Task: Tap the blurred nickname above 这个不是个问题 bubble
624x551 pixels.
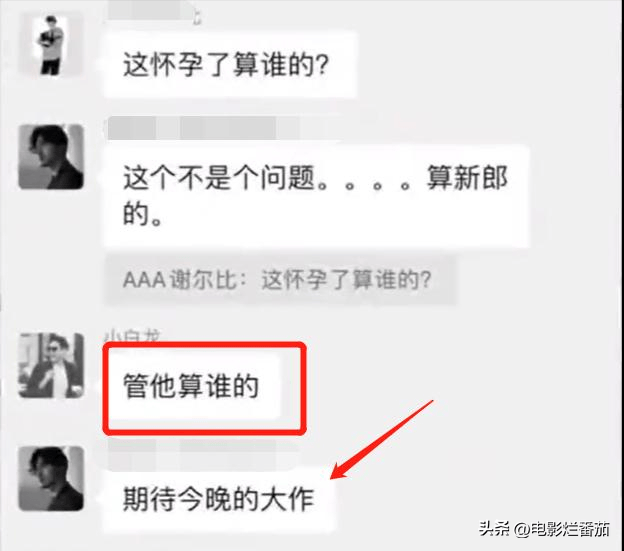Action: [x=203, y=128]
